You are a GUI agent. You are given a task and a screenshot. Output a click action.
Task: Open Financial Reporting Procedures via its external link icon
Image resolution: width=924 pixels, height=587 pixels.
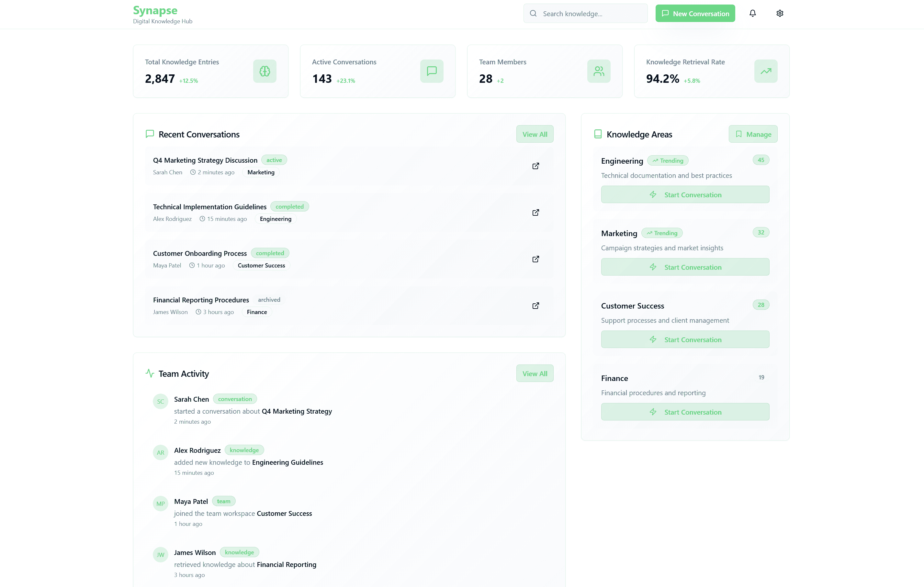pos(535,306)
